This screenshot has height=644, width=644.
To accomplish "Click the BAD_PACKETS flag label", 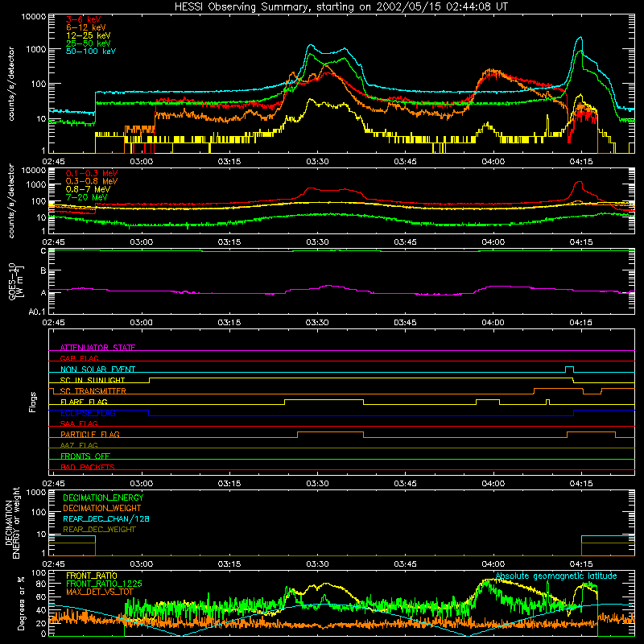I will click(88, 467).
